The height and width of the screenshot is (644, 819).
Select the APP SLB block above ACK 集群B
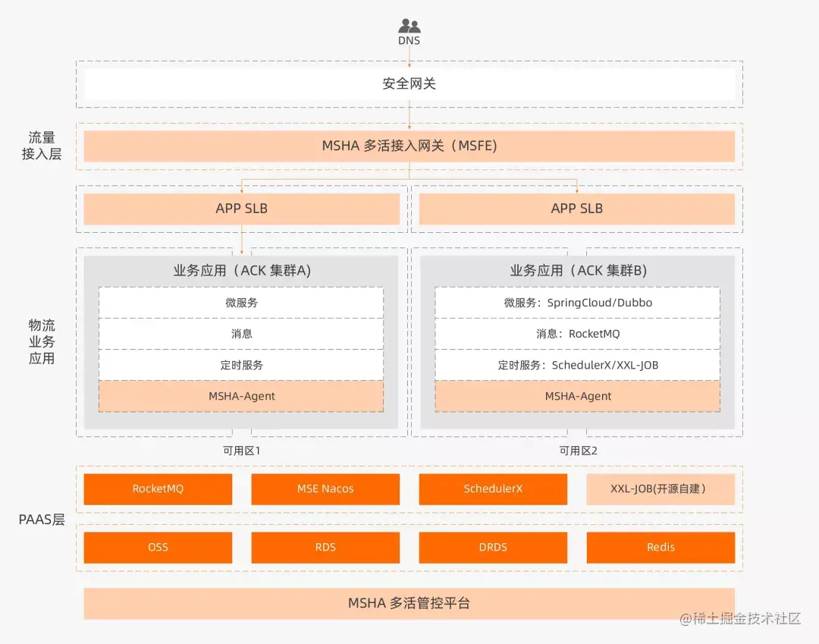[x=577, y=209]
